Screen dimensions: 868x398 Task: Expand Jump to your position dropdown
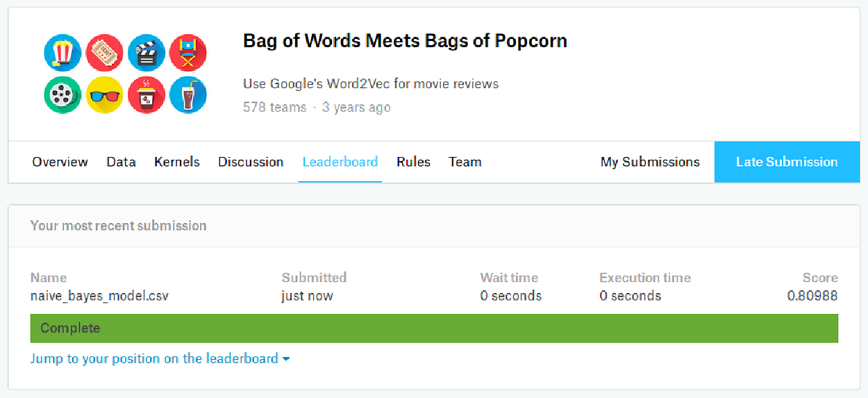[x=160, y=359]
